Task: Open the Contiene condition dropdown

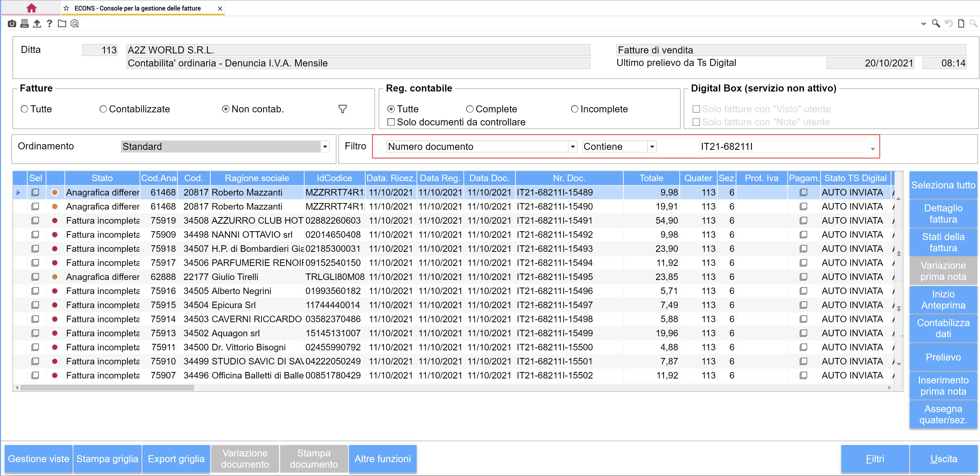Action: tap(652, 147)
